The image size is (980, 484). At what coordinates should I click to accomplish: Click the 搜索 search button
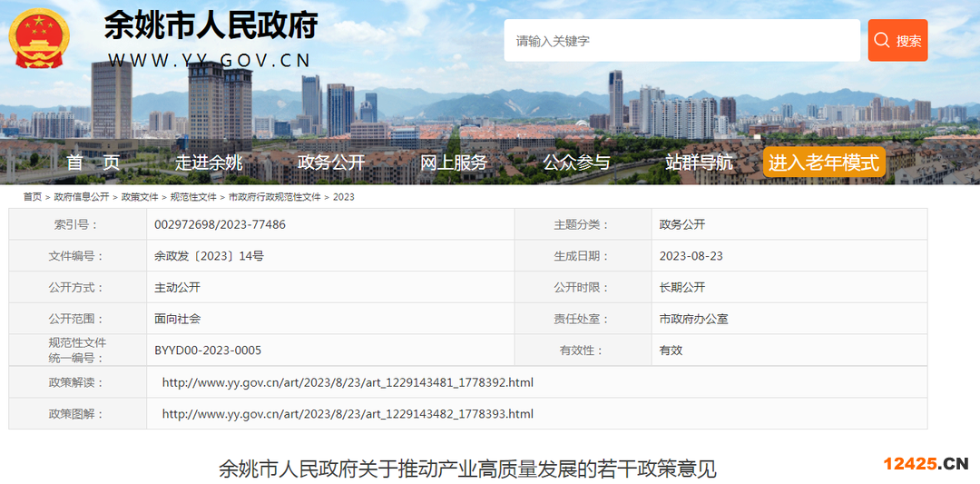[897, 41]
